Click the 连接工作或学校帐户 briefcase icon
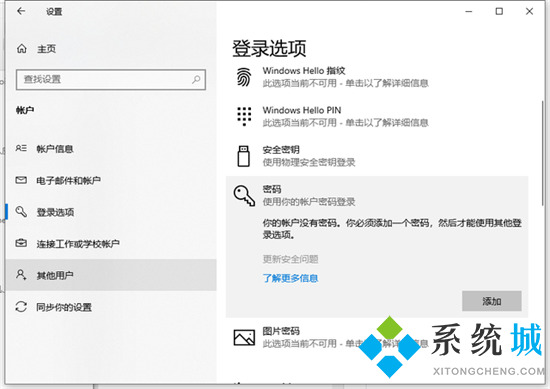Screen dimensions: 550x389 (21, 243)
